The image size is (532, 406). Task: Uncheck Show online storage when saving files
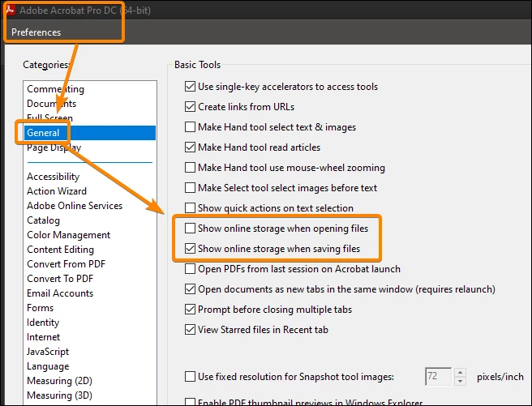coord(190,249)
